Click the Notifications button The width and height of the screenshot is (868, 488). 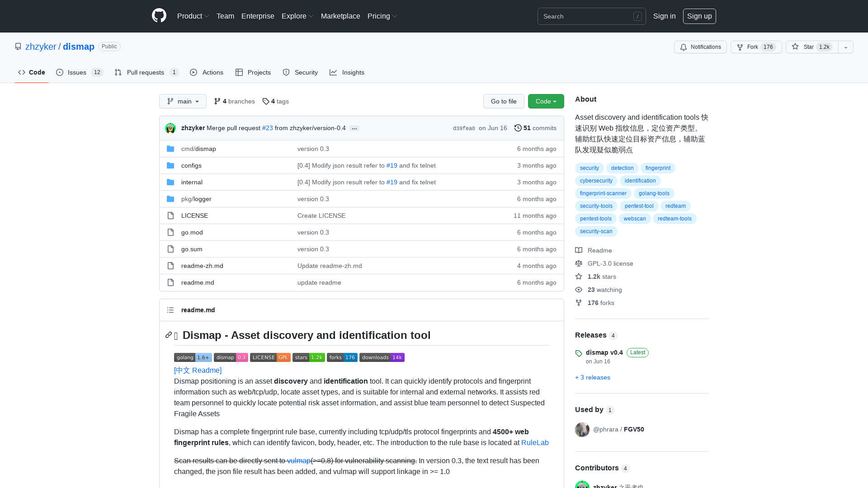point(700,47)
